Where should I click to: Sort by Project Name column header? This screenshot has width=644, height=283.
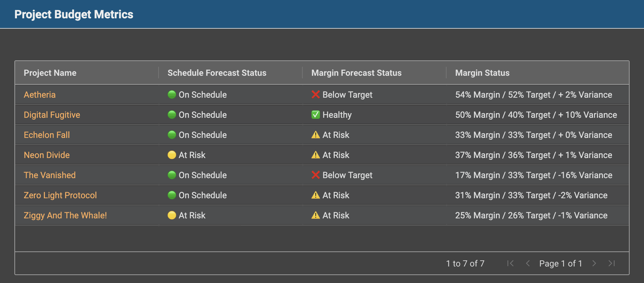click(50, 73)
